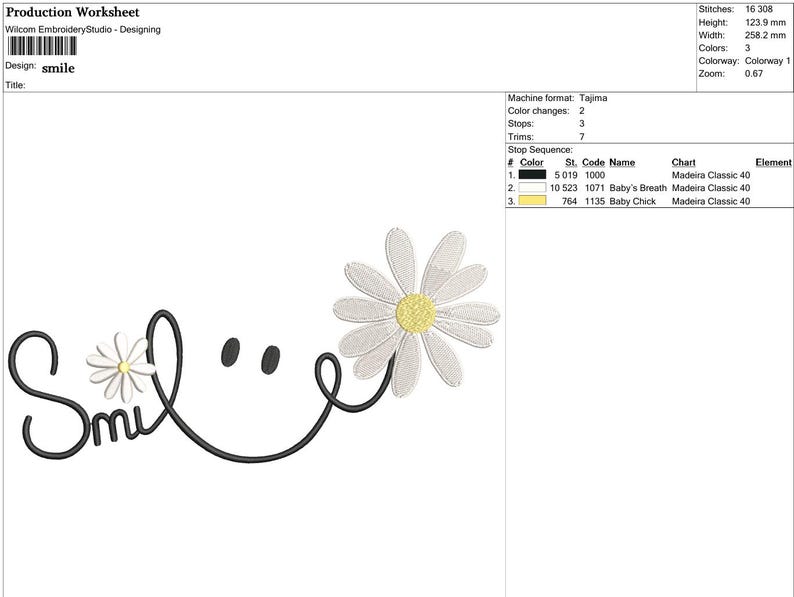Click the 'St.' column header
The width and height of the screenshot is (794, 597).
[571, 163]
